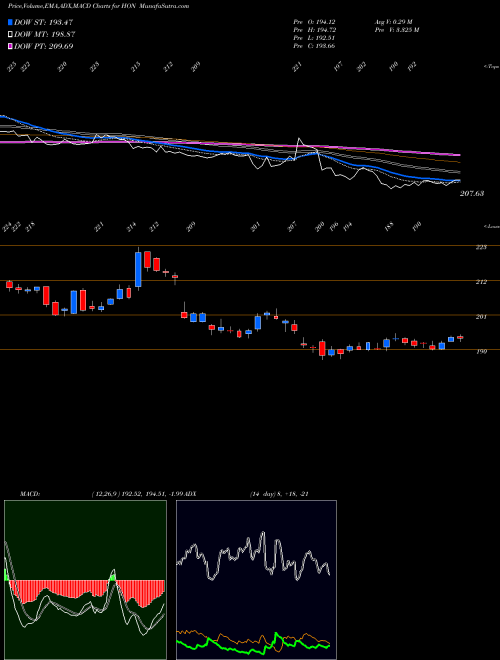This screenshot has width=500, height=660.
Task: Open the MACD histogram chart panel
Action: pyautogui.click(x=85, y=580)
